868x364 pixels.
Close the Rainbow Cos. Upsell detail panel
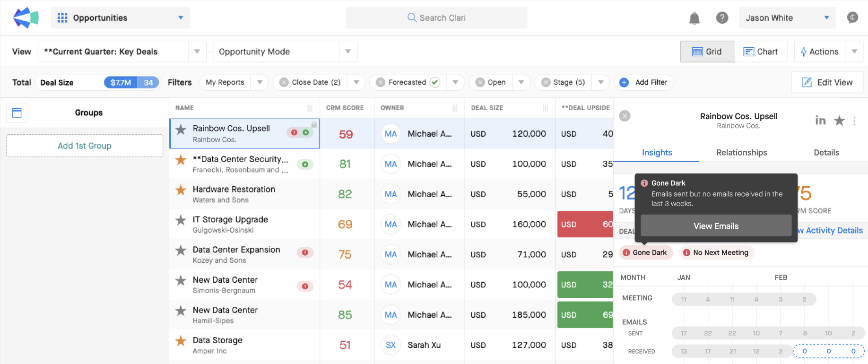[x=625, y=116]
